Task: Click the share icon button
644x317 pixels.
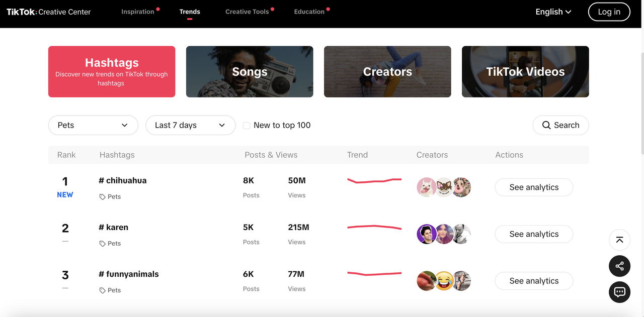Action: [619, 266]
